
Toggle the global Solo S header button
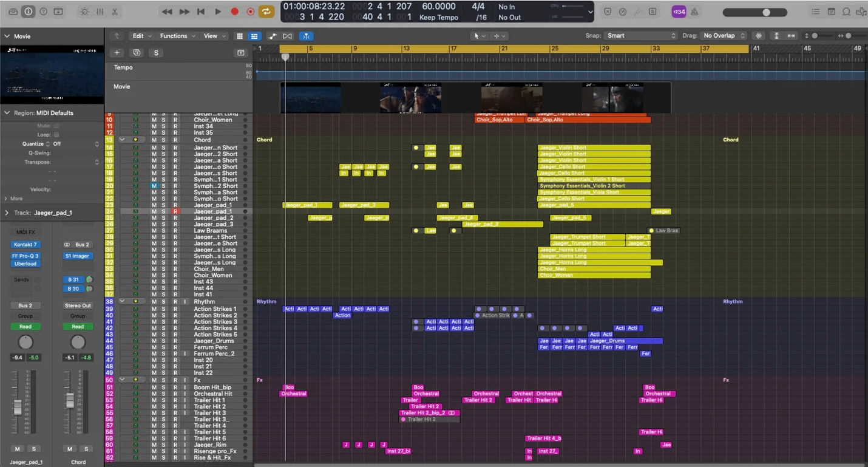(156, 53)
